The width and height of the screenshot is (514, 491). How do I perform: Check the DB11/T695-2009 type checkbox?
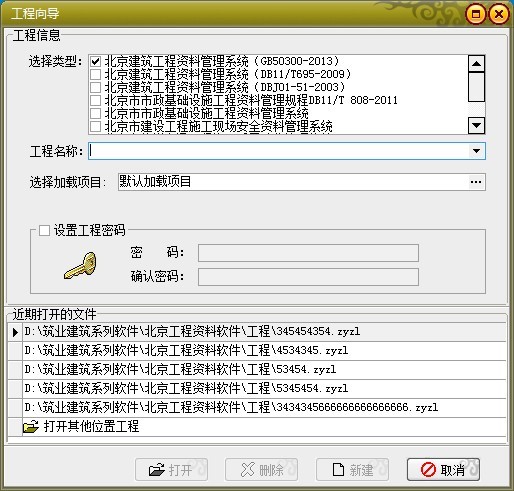point(96,74)
